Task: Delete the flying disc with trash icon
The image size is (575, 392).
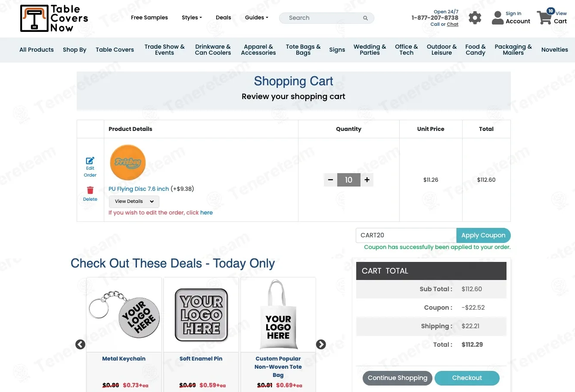Action: tap(90, 190)
